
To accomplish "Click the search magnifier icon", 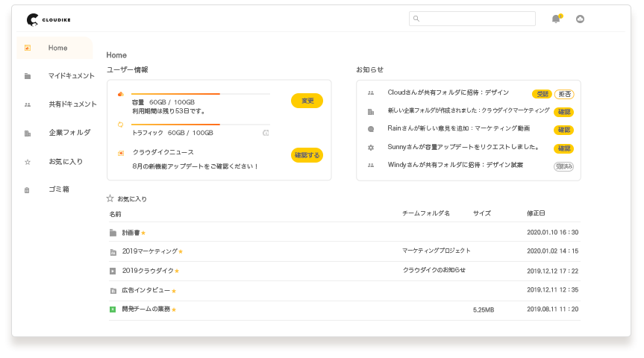I will (x=416, y=19).
